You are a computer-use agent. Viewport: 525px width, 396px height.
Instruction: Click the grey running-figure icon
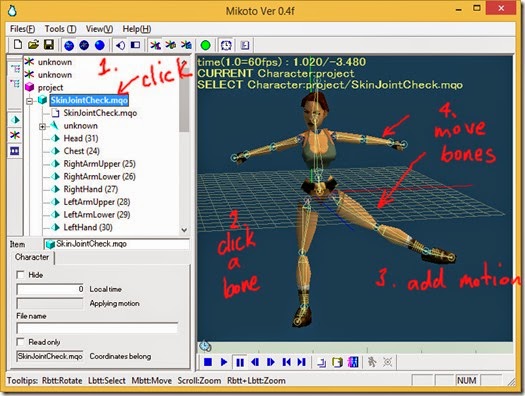[372, 362]
